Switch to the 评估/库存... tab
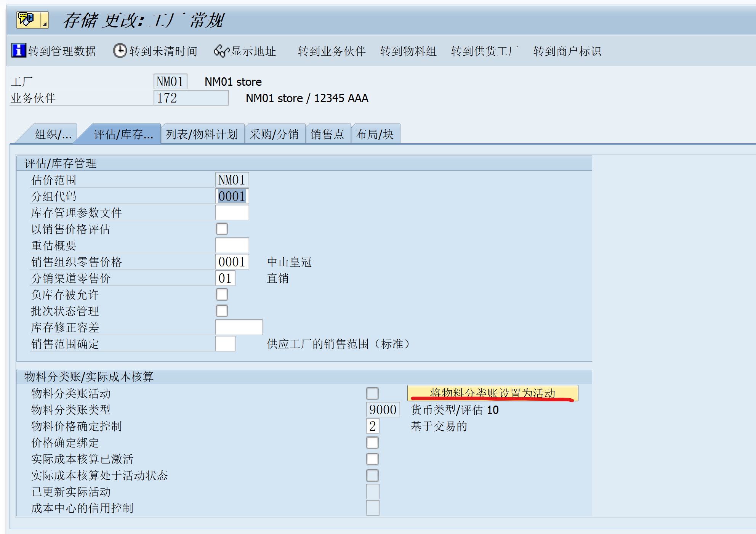756x534 pixels. [x=123, y=134]
